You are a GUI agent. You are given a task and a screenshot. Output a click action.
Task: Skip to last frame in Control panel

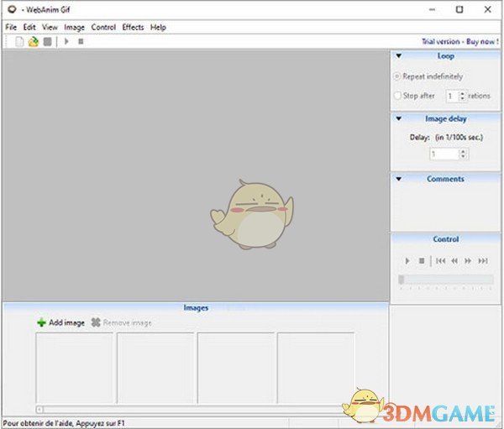(x=483, y=261)
